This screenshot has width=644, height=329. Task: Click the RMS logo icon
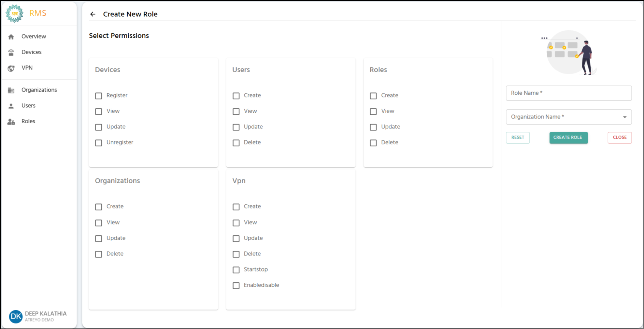click(14, 13)
